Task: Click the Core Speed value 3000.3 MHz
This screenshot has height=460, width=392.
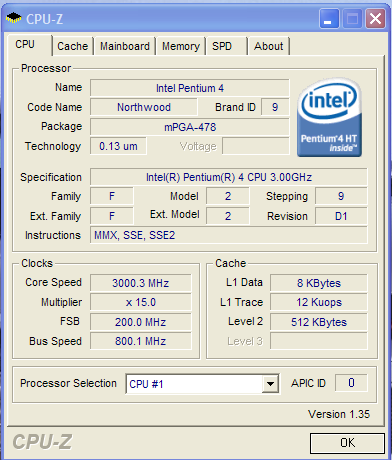Action: 141,283
